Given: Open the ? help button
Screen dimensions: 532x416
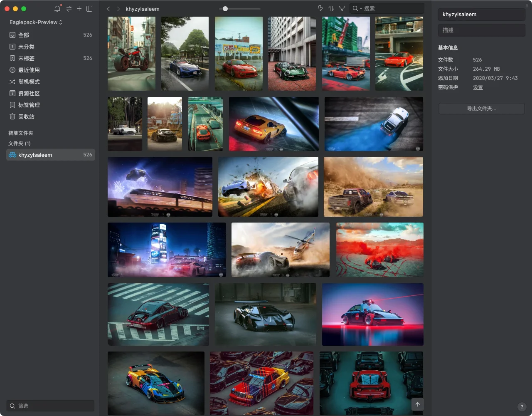Looking at the screenshot, I should point(522,407).
